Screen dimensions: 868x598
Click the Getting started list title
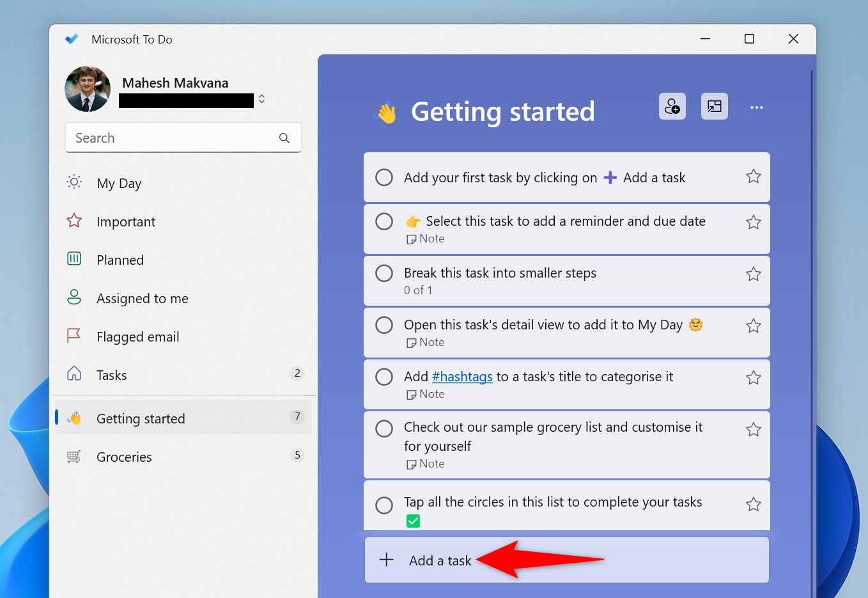click(x=503, y=111)
